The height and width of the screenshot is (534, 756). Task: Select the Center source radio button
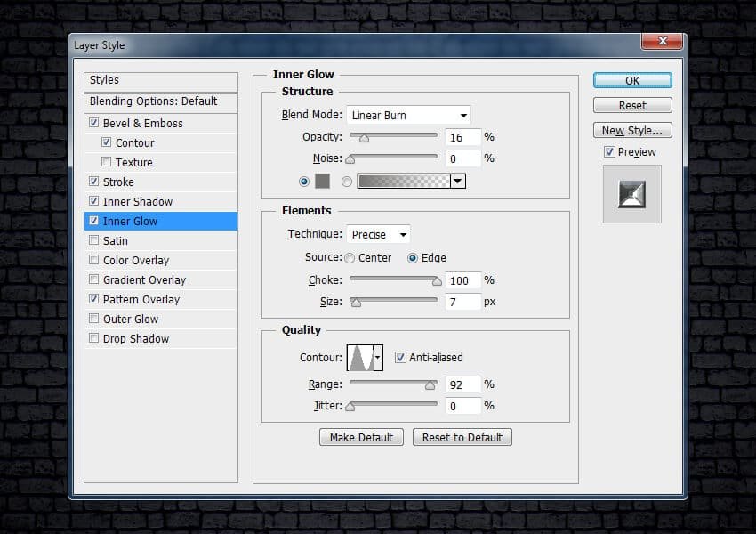[x=351, y=258]
